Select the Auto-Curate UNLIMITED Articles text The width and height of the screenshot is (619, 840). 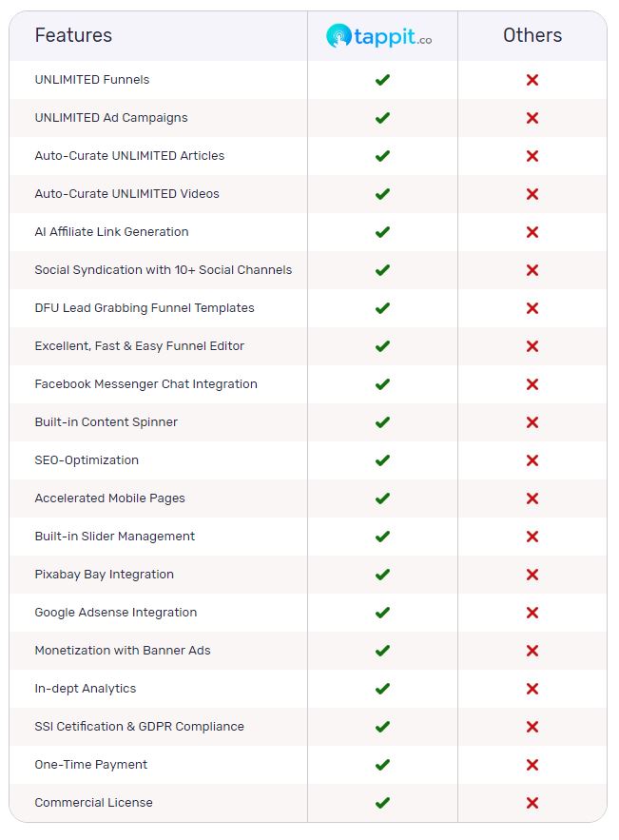pos(129,156)
